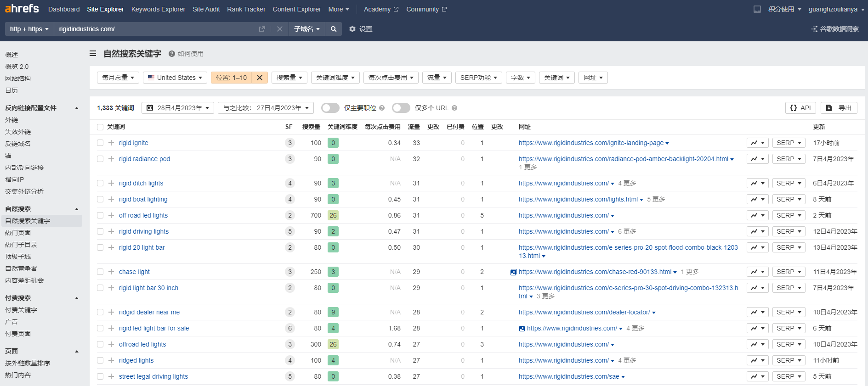
Task: Check the ridged lights row checkbox
Action: (x=100, y=360)
